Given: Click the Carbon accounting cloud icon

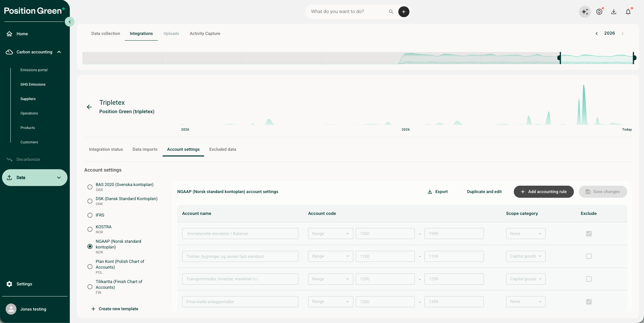Looking at the screenshot, I should tap(9, 52).
